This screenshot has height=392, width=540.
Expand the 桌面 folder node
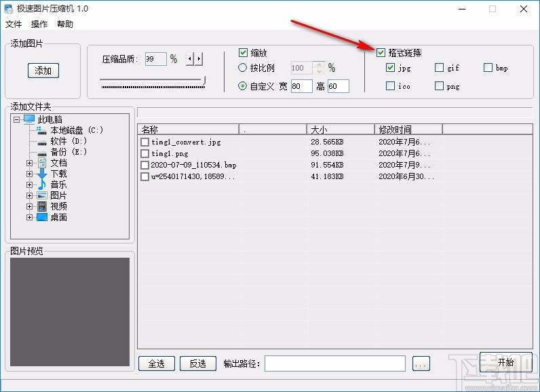pos(29,218)
